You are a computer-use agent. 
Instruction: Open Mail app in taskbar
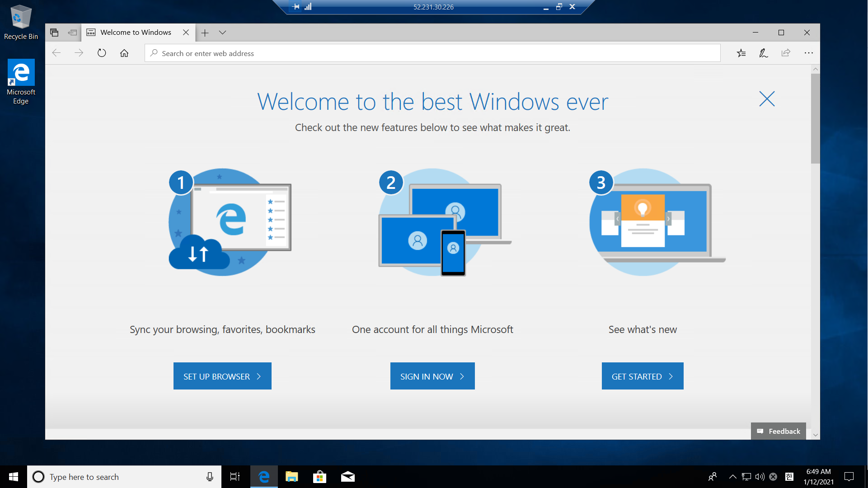tap(347, 477)
